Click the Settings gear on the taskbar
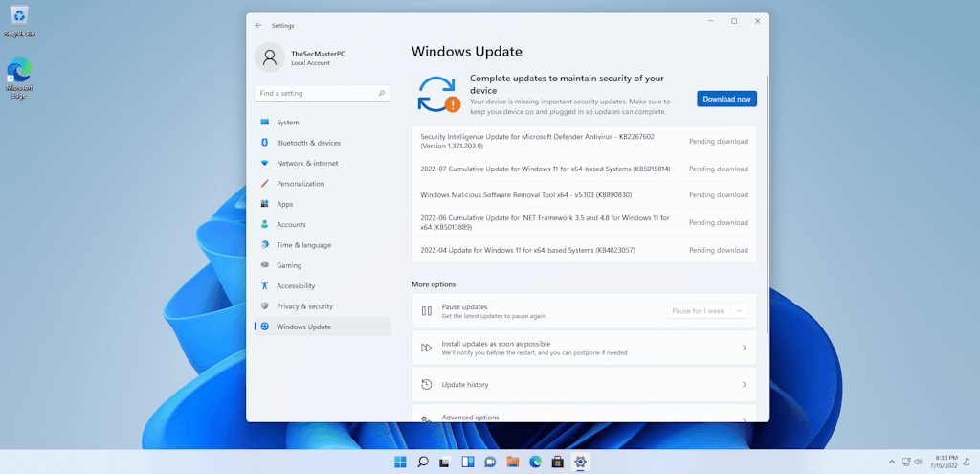 (580, 463)
